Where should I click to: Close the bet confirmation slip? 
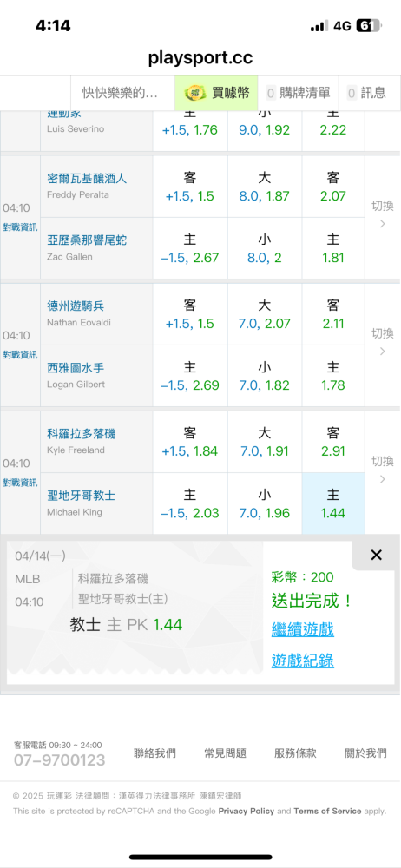[x=376, y=556]
